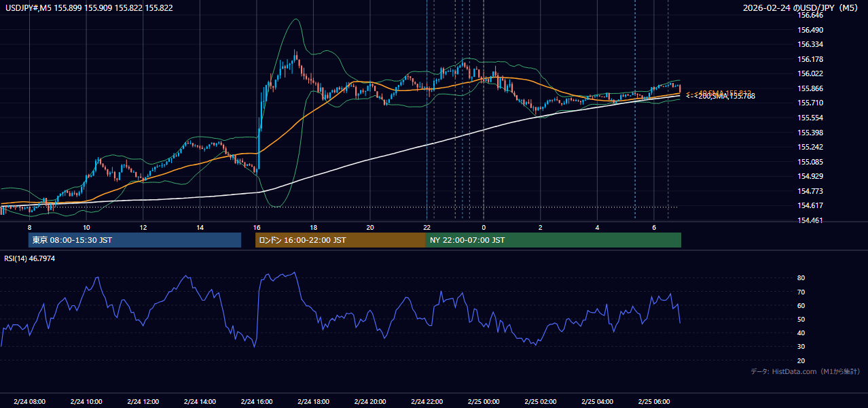
Task: Click hour tick 18 under the price chart
Action: pyautogui.click(x=313, y=227)
